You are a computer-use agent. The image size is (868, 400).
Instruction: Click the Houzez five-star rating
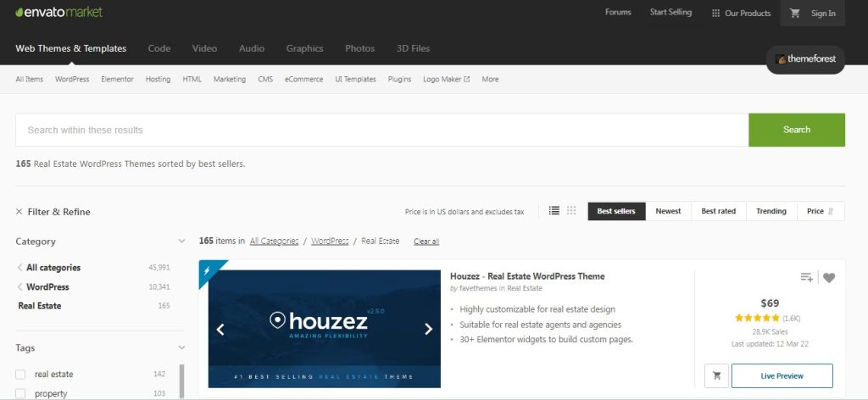point(757,318)
